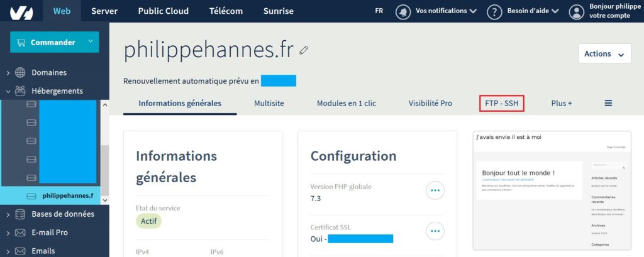Screen dimensions: 644x257
Task: Open the Actions dropdown
Action: [x=604, y=54]
